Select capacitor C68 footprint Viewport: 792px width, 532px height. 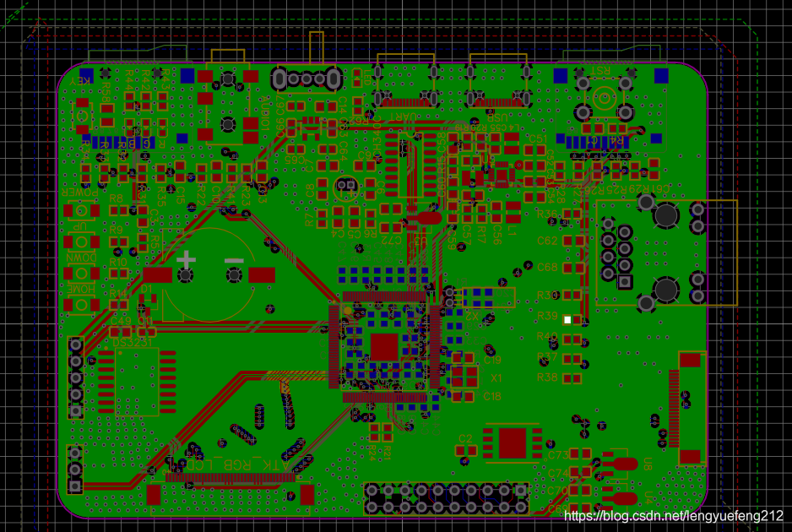(573, 267)
